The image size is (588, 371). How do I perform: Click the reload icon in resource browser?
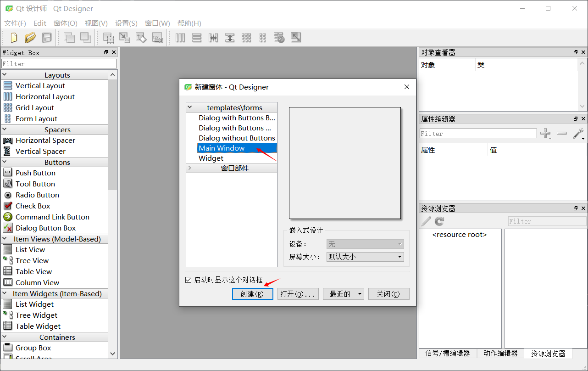tap(439, 221)
